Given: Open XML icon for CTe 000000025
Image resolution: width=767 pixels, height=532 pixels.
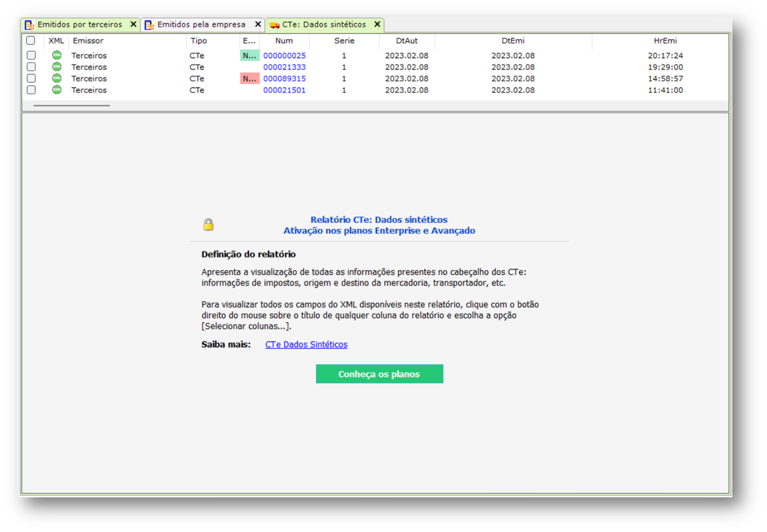Looking at the screenshot, I should click(56, 55).
